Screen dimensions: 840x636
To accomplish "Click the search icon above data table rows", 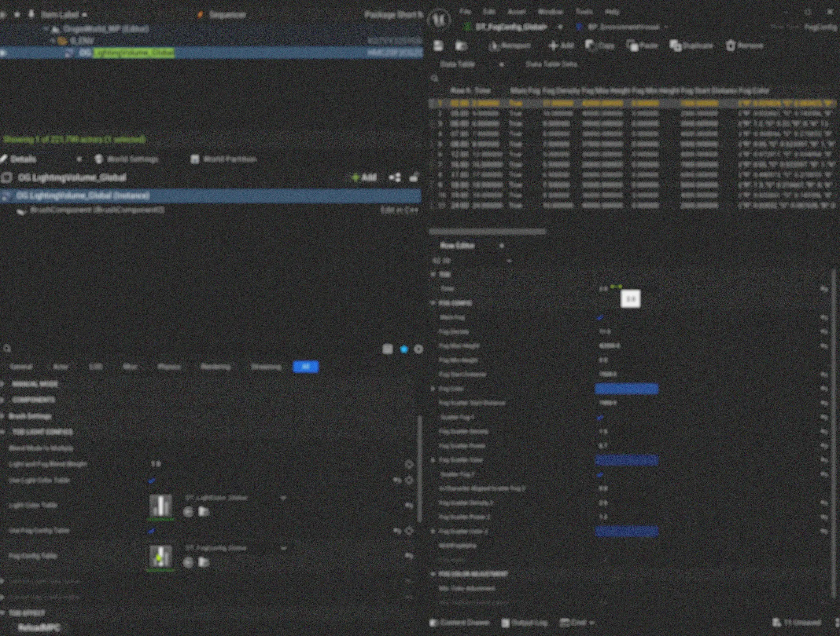I will click(434, 78).
